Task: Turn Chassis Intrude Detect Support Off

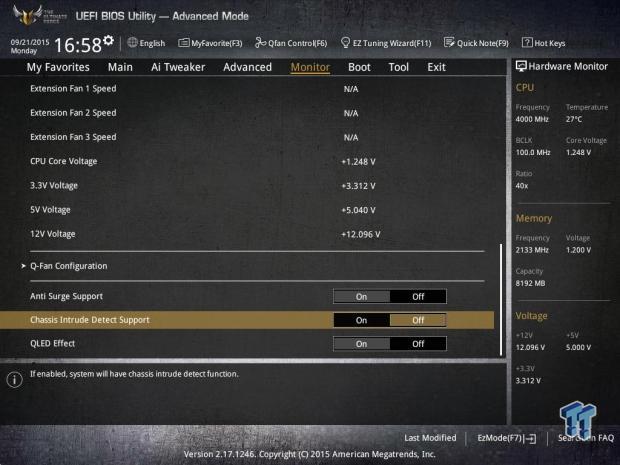Action: point(418,320)
